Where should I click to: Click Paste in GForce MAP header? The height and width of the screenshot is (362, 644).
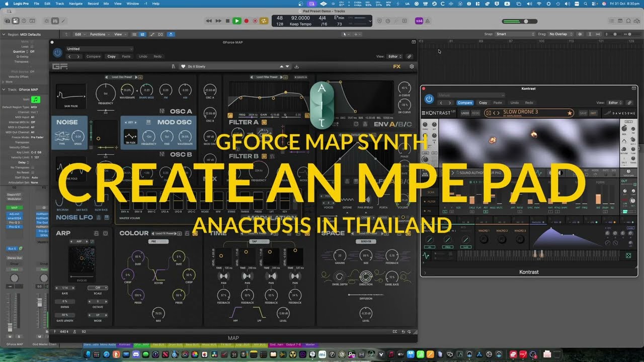(126, 56)
